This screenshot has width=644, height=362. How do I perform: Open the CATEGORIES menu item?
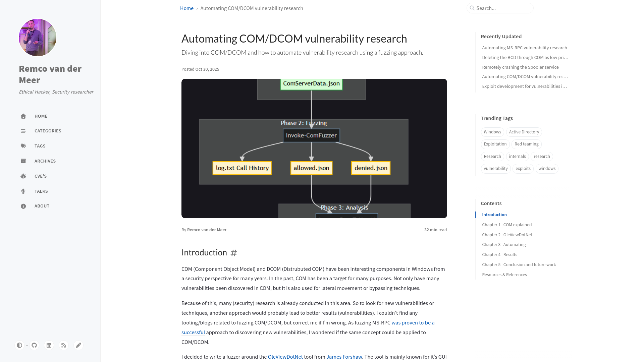click(48, 131)
